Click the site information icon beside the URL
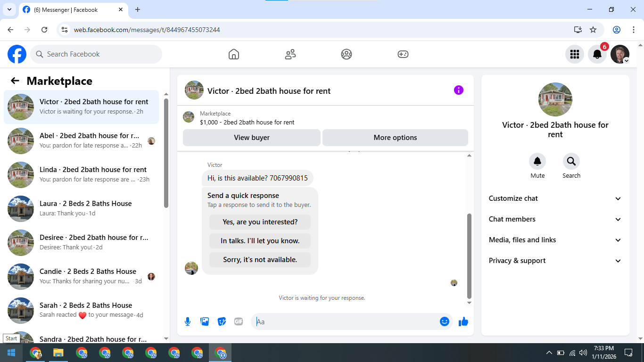This screenshot has width=644, height=362. click(x=65, y=30)
